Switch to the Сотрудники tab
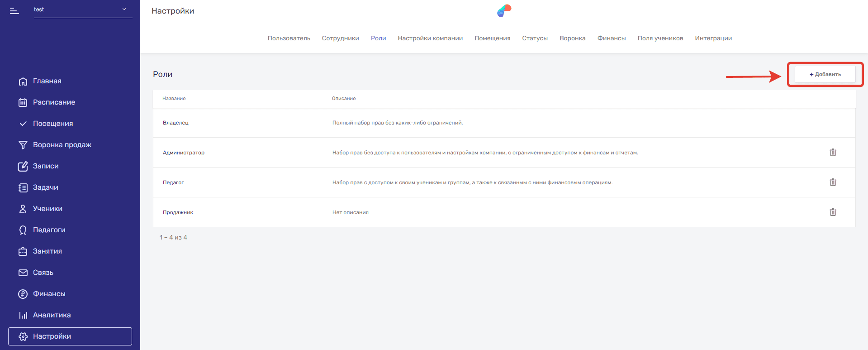868x350 pixels. (340, 38)
